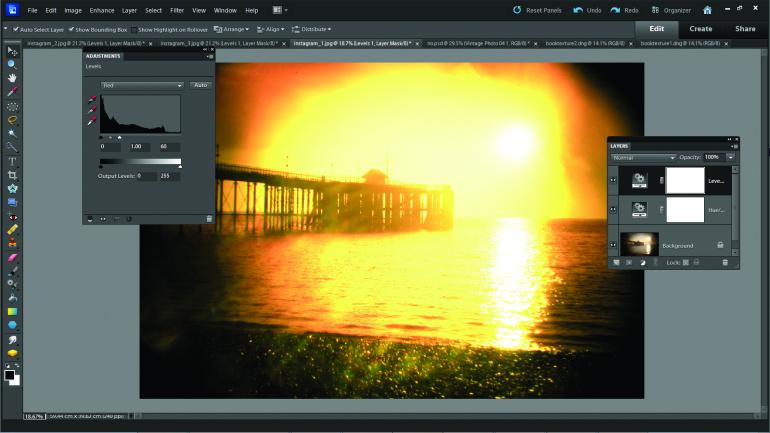Select the Elliptical Marquee tool

tap(12, 106)
